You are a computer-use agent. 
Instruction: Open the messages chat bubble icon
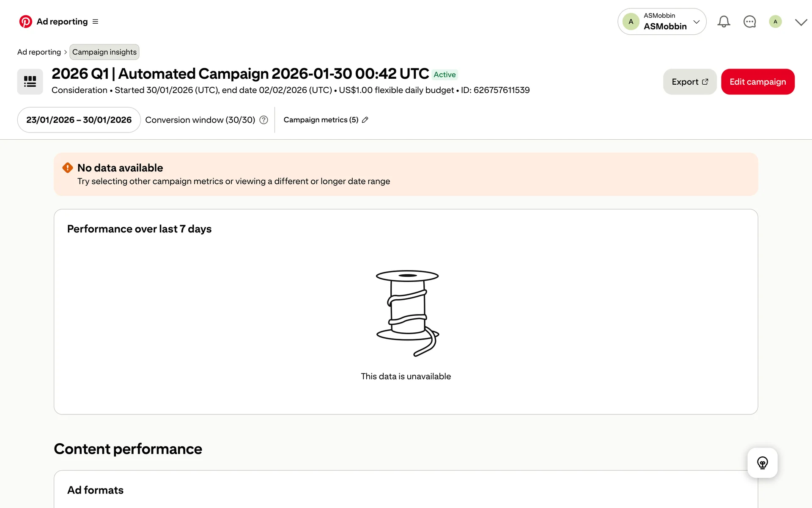[749, 22]
